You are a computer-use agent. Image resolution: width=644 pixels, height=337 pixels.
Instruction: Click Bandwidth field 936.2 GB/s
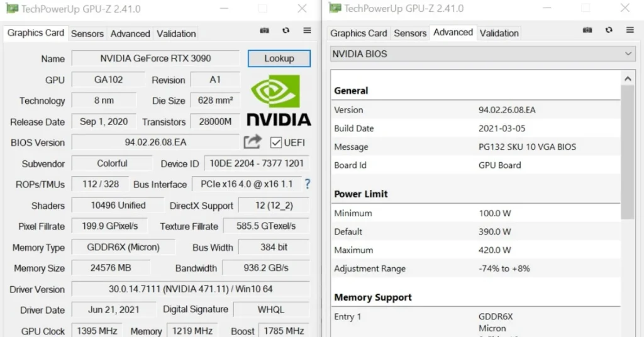[x=266, y=268]
